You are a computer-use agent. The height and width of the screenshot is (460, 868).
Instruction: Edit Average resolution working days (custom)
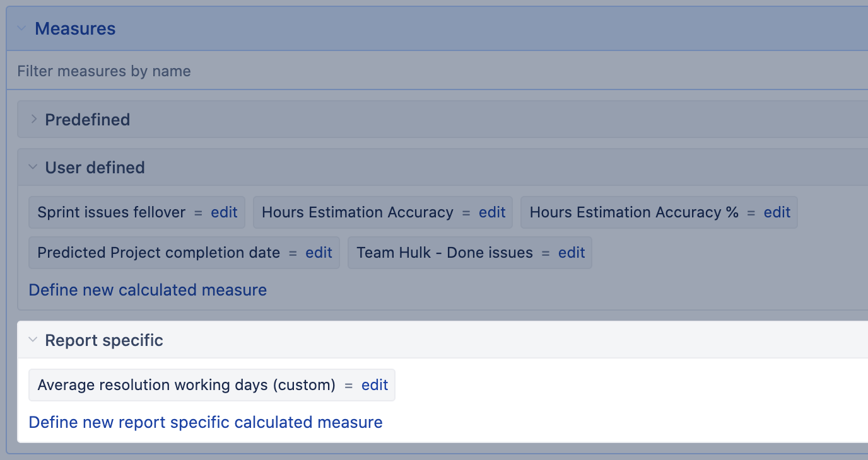pyautogui.click(x=375, y=385)
